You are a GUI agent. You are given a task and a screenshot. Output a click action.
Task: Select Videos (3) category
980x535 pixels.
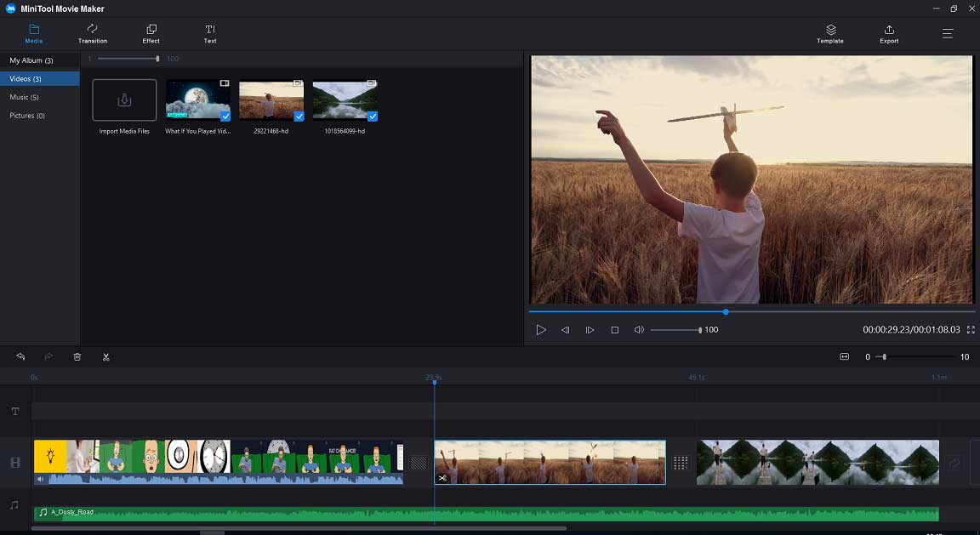(40, 79)
